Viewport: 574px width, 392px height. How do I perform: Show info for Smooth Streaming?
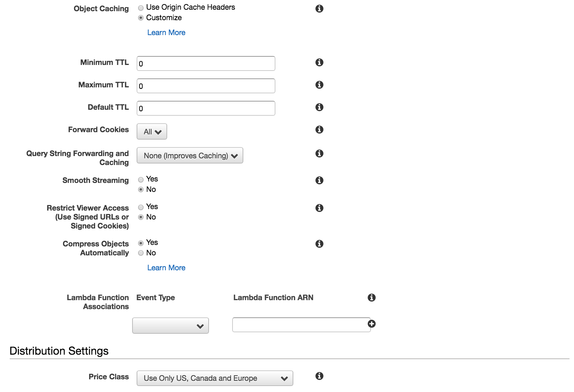tap(319, 180)
